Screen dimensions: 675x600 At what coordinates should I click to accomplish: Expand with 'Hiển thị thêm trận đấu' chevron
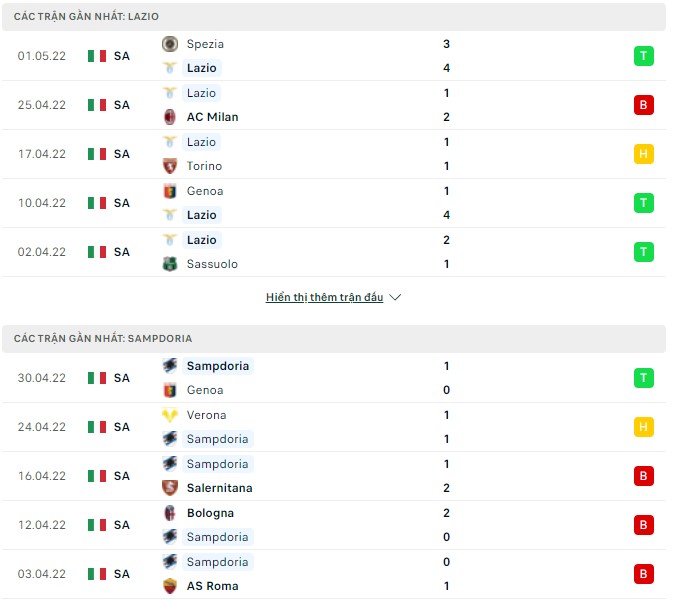[x=395, y=298]
